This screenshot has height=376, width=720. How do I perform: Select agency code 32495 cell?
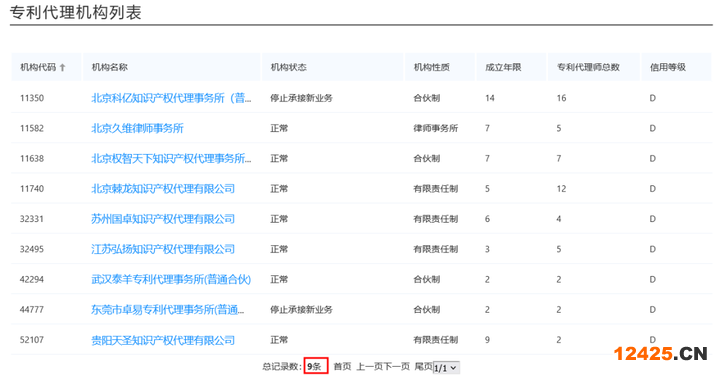click(x=32, y=249)
